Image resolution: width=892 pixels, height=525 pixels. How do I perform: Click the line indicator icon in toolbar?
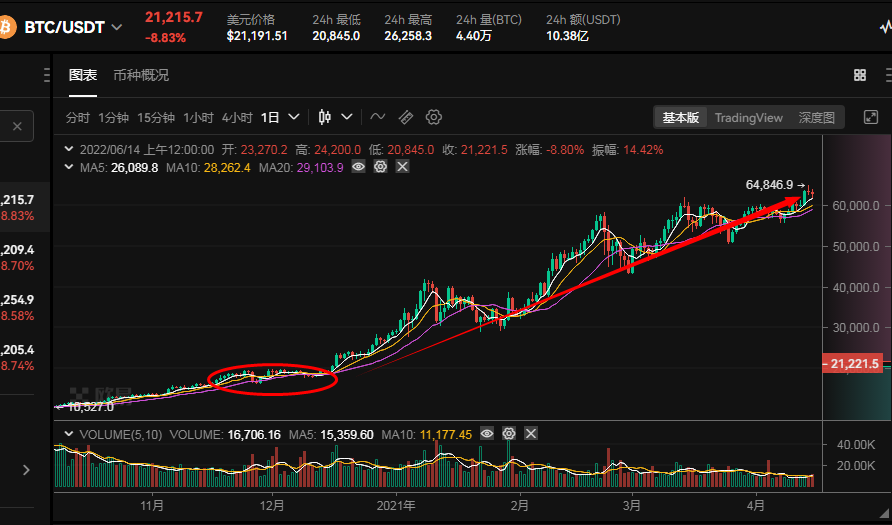coord(378,117)
